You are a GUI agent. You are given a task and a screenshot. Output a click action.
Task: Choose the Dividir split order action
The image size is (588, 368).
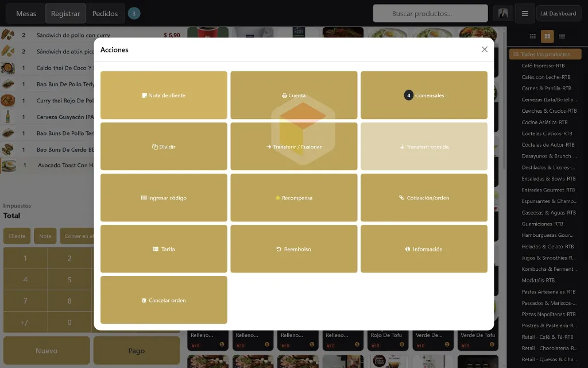(x=164, y=147)
